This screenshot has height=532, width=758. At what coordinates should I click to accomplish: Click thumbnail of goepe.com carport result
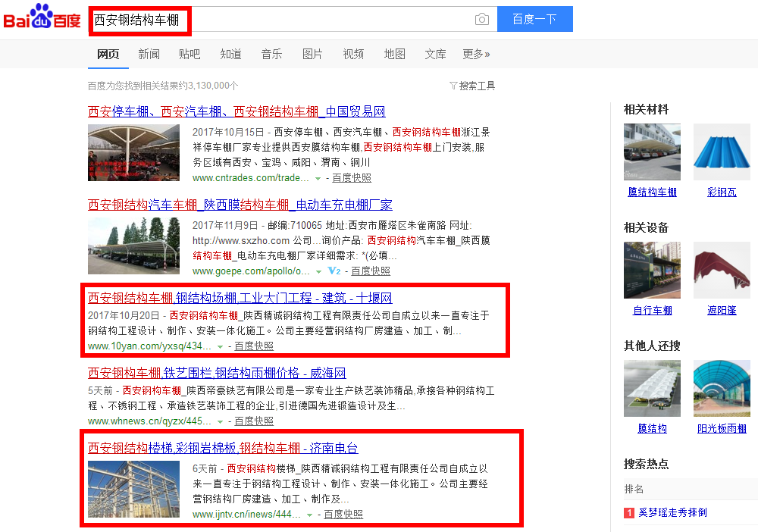(x=134, y=246)
